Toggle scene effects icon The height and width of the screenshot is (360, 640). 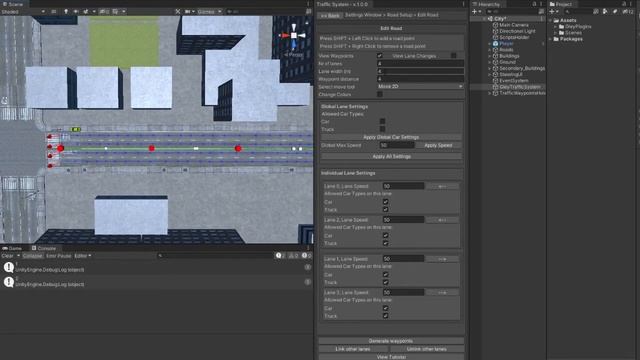pos(86,11)
